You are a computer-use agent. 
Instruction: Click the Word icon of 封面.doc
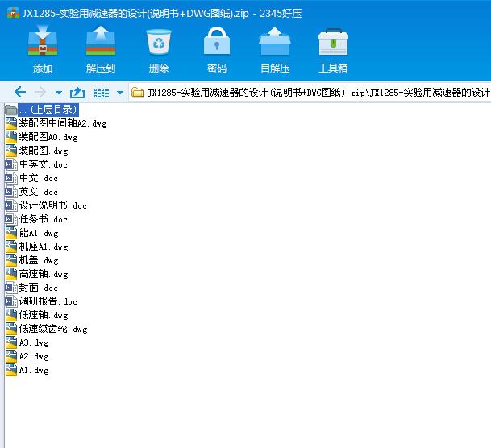pyautogui.click(x=11, y=288)
